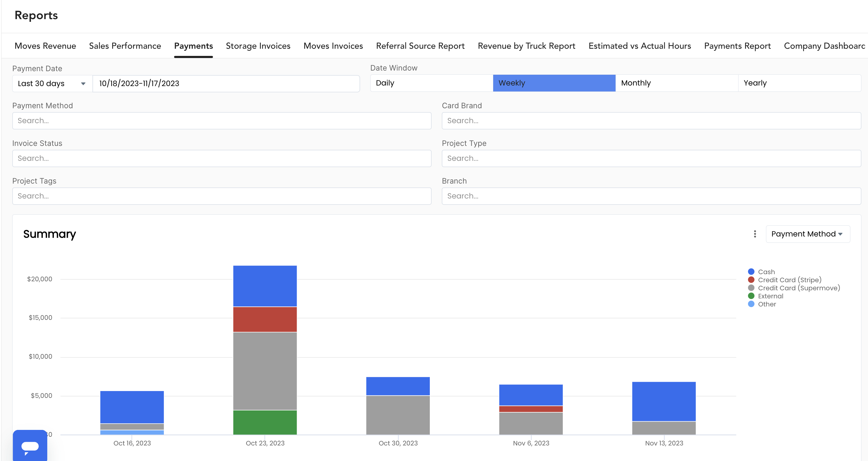The width and height of the screenshot is (868, 461).
Task: Switch to the Sales Performance tab
Action: [125, 46]
